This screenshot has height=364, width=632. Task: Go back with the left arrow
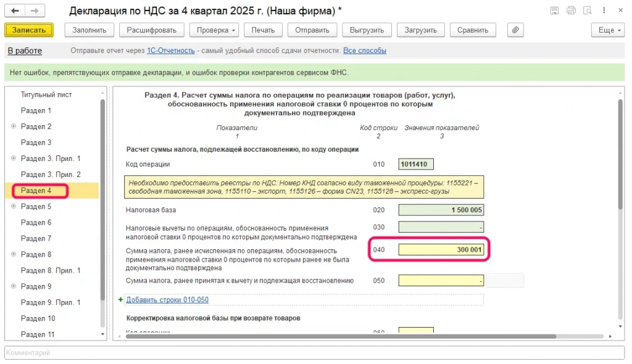click(x=15, y=11)
